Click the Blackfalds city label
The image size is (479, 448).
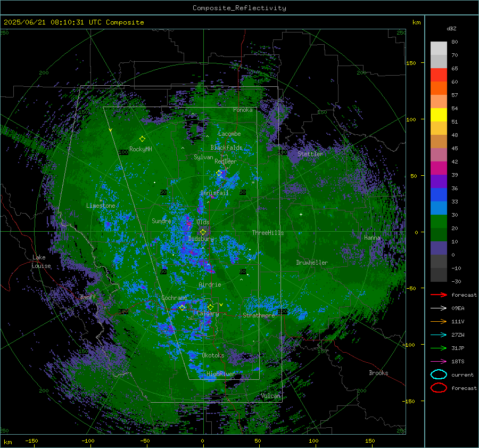pyautogui.click(x=226, y=148)
